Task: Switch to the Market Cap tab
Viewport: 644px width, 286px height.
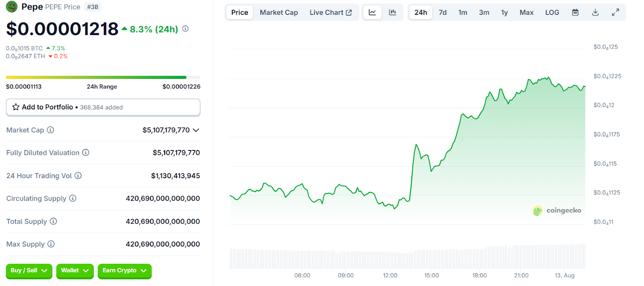Action: (279, 12)
